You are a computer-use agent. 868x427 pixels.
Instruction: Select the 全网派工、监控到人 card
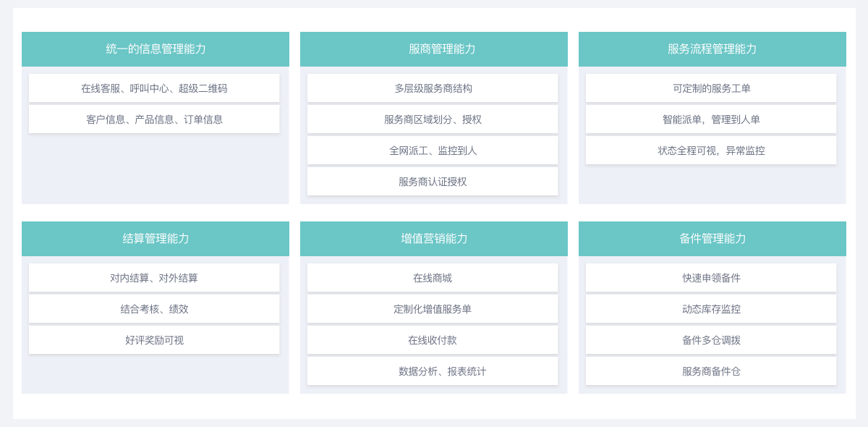433,151
